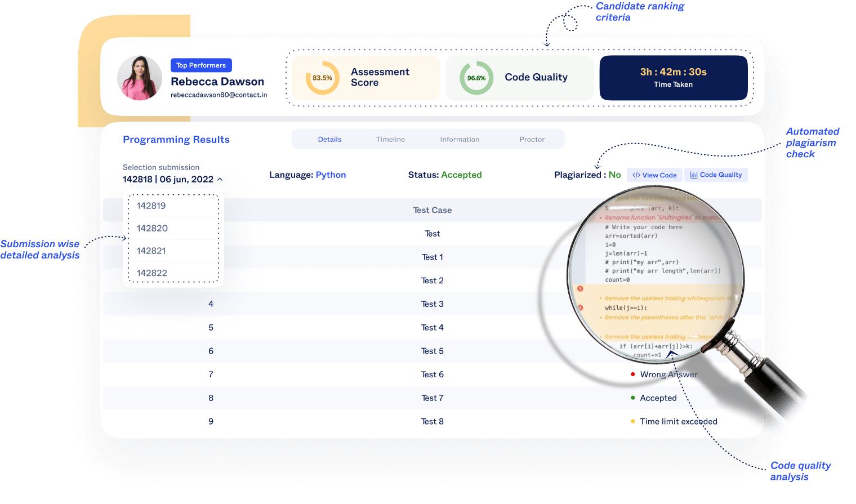Choose submission 142822 in the dropdown

tap(151, 273)
